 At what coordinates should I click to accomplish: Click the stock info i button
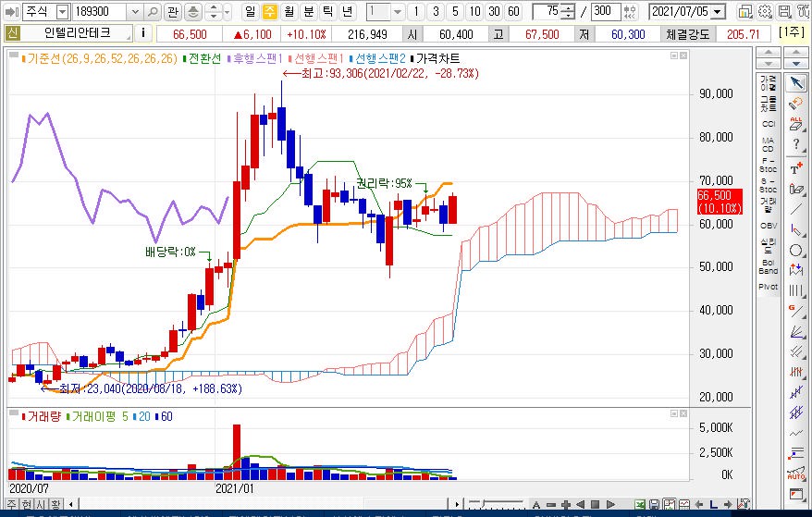point(143,33)
